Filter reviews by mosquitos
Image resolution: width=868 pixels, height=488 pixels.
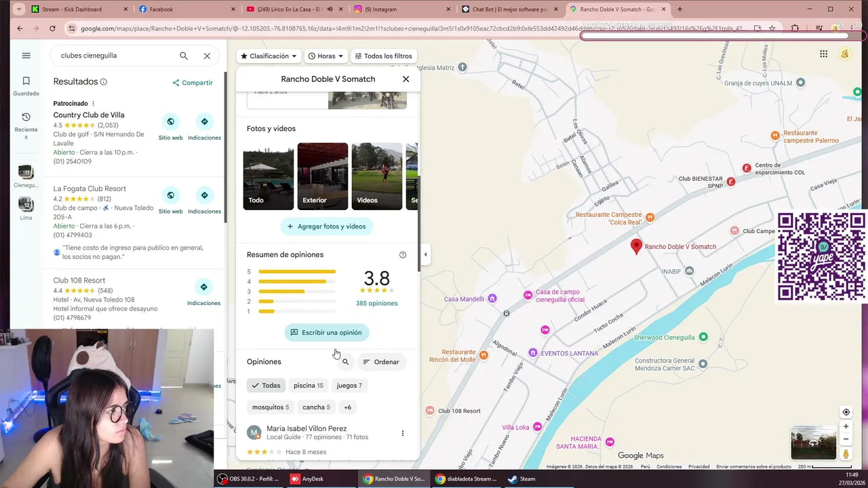pos(271,407)
